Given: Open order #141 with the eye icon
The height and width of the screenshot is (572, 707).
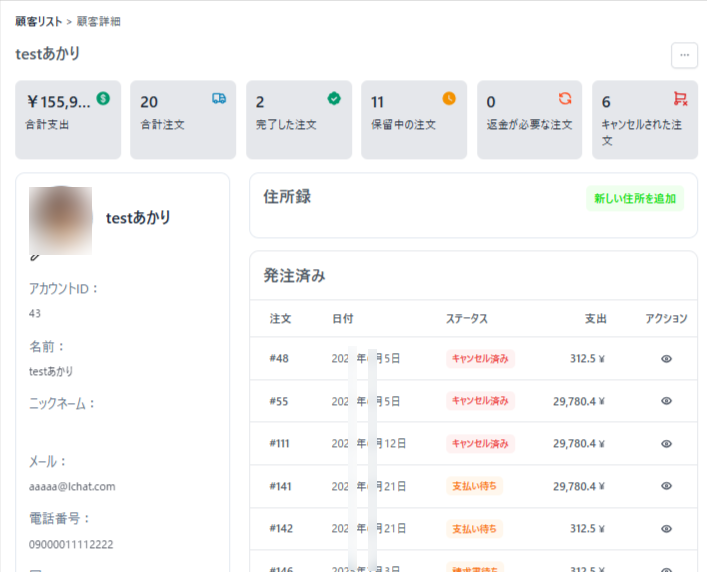Looking at the screenshot, I should [x=666, y=486].
